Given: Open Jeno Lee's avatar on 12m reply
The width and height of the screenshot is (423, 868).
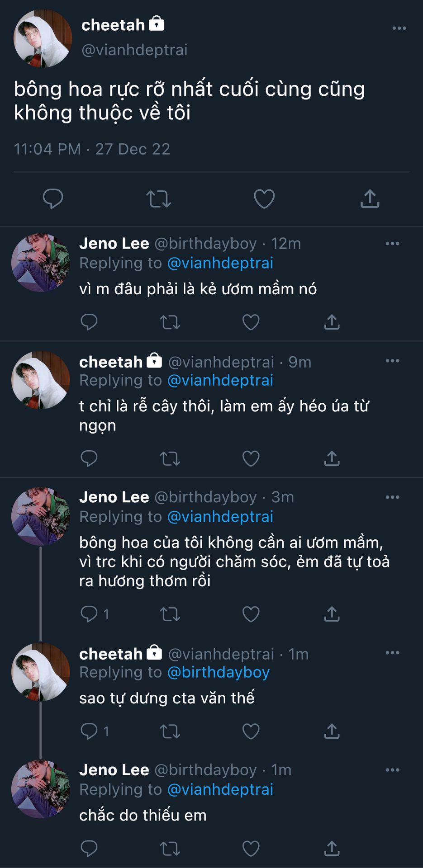Looking at the screenshot, I should [41, 263].
